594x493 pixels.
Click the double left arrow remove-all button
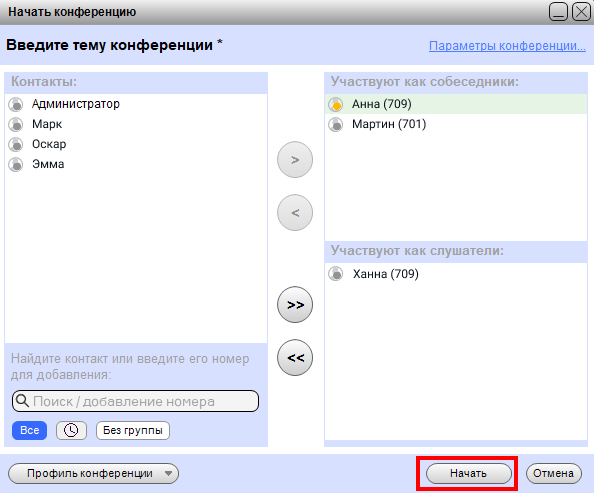tap(295, 357)
